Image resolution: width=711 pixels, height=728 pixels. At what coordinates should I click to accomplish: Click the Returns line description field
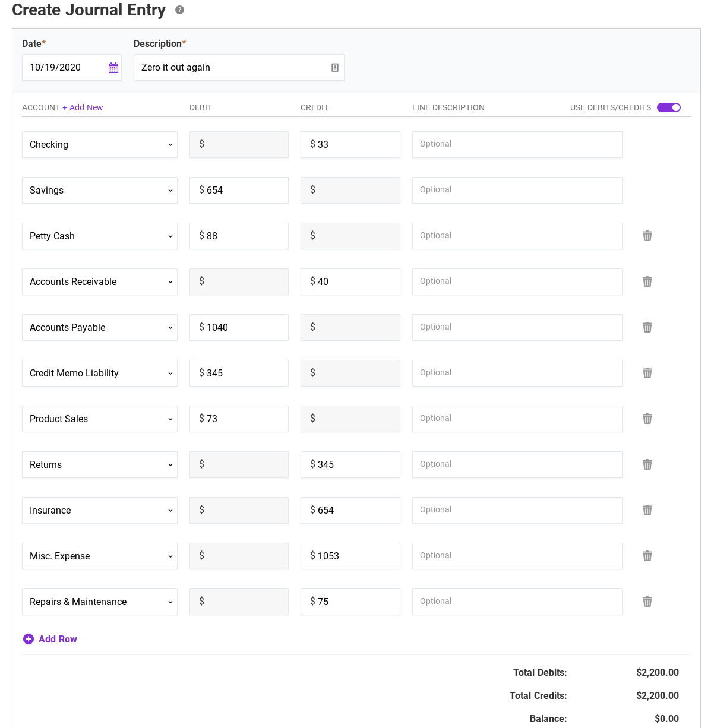click(x=517, y=465)
